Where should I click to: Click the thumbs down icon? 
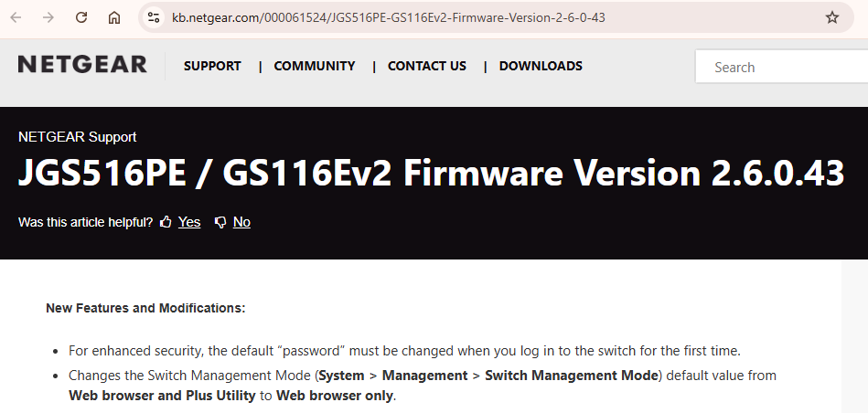point(220,222)
